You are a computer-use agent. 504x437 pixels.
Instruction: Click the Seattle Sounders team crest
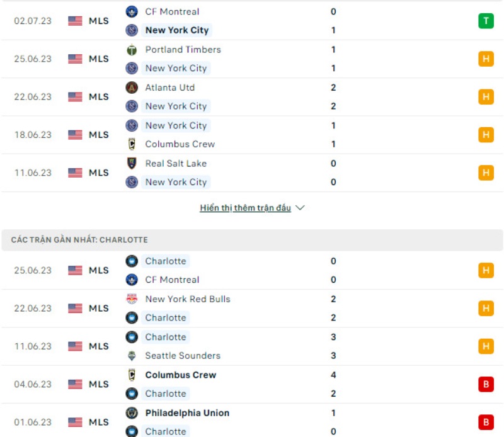click(132, 356)
